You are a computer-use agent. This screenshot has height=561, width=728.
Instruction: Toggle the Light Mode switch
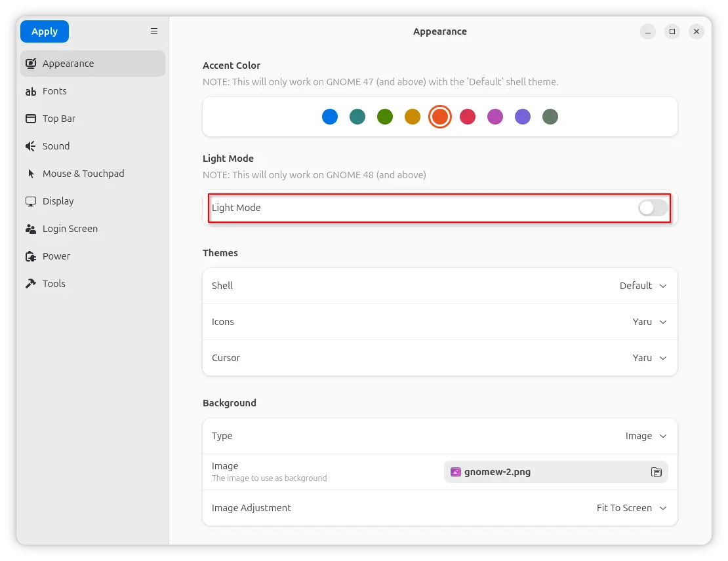653,208
